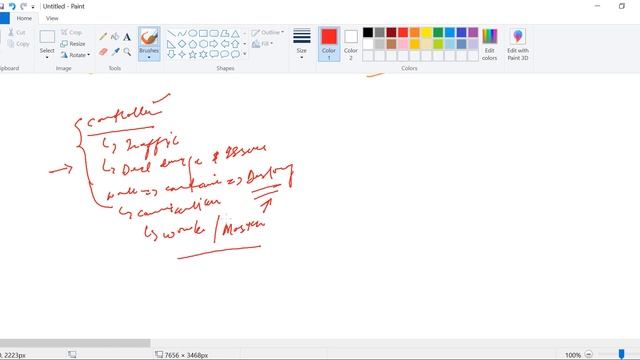Image resolution: width=640 pixels, height=360 pixels.
Task: Choose the Six-point star shape
Action: click(x=203, y=54)
